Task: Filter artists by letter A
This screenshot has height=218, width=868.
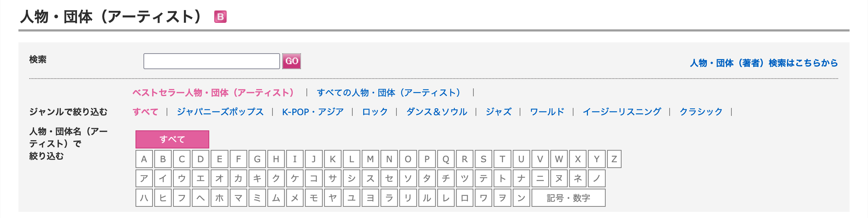Action: pyautogui.click(x=144, y=159)
